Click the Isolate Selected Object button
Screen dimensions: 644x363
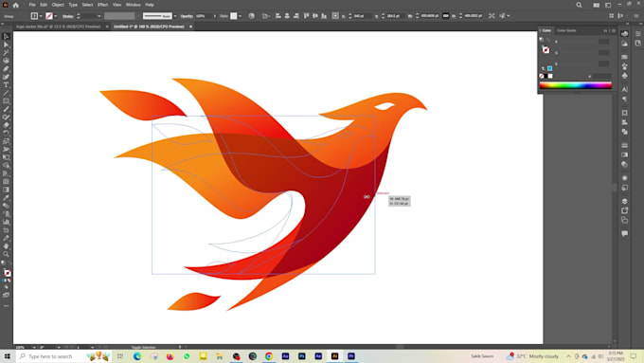coord(492,15)
